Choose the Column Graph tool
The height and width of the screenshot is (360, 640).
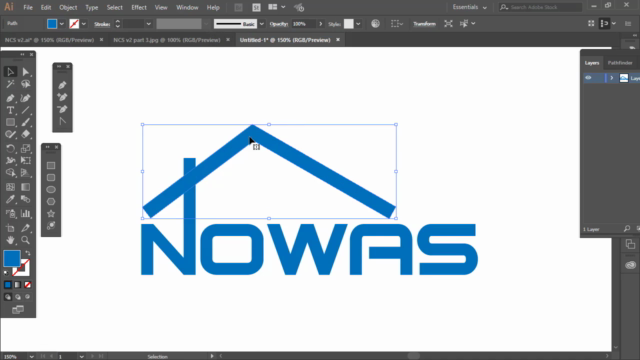[26, 213]
